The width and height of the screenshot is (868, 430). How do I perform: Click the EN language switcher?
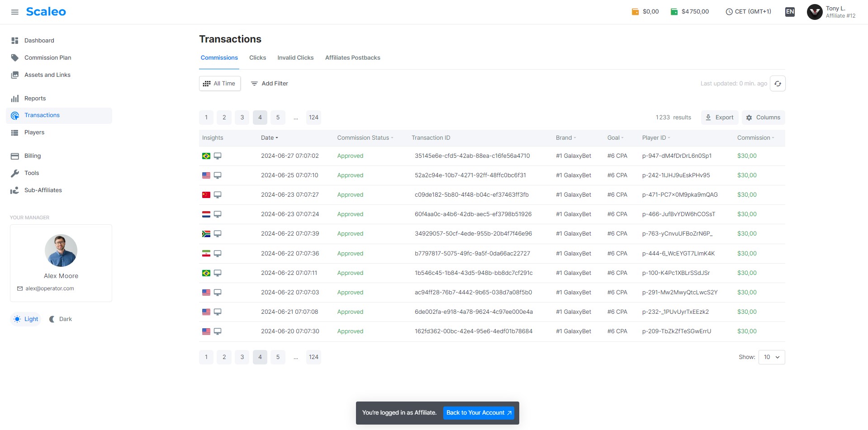(x=790, y=12)
